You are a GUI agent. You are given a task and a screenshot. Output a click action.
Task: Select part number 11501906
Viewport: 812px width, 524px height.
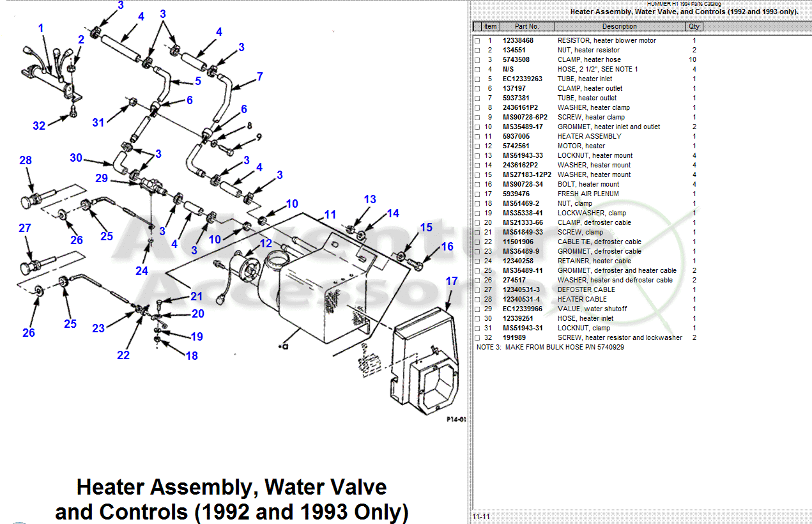518,242
